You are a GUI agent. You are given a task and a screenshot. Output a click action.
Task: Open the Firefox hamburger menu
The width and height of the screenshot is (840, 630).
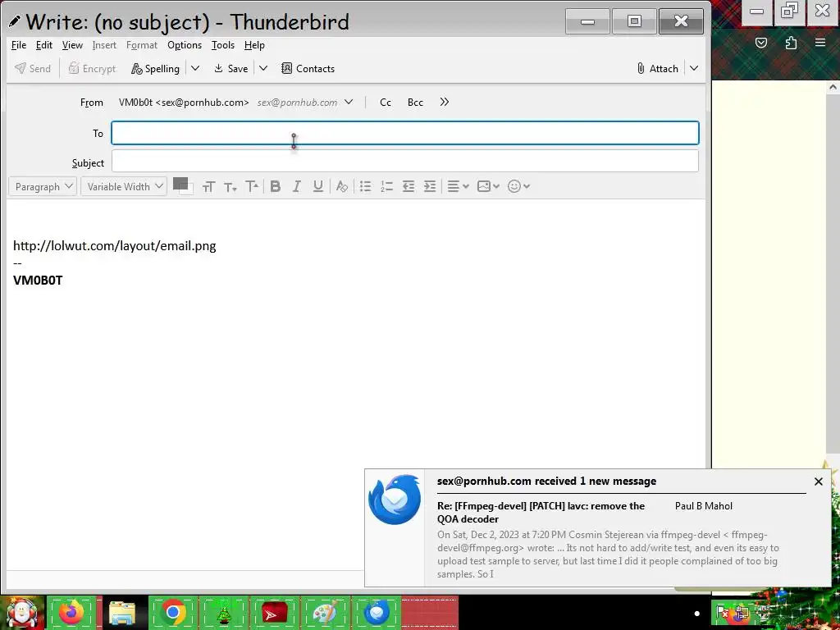coord(820,43)
